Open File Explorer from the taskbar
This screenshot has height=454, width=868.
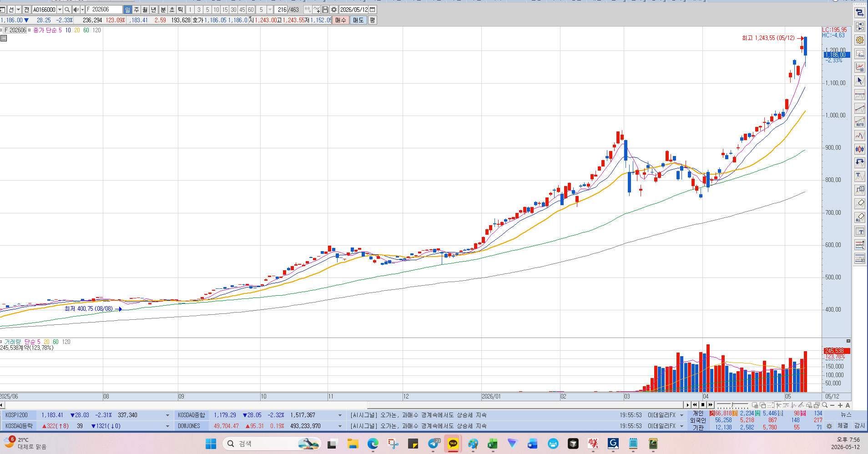(x=353, y=444)
